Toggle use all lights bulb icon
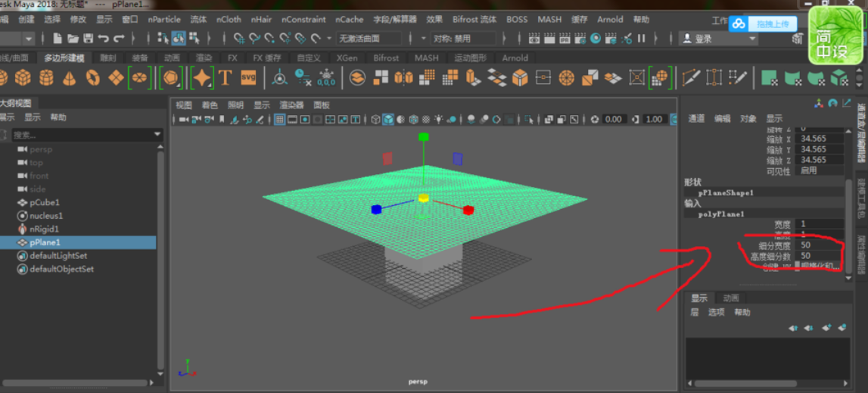 [x=438, y=119]
